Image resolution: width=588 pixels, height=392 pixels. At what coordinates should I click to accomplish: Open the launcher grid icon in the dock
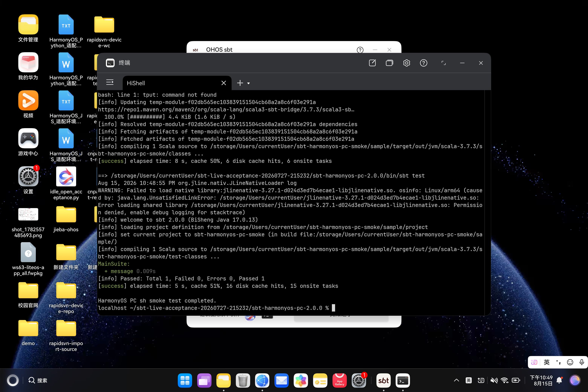[x=185, y=381]
